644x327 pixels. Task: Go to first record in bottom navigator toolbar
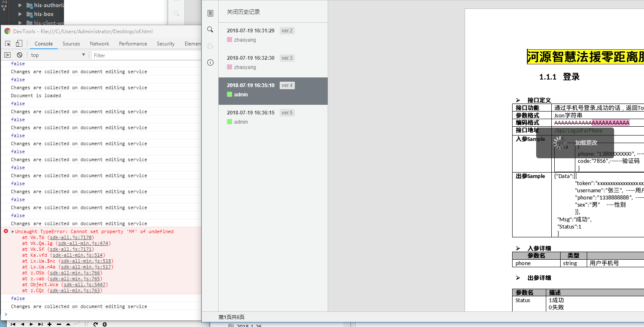pyautogui.click(x=13, y=324)
